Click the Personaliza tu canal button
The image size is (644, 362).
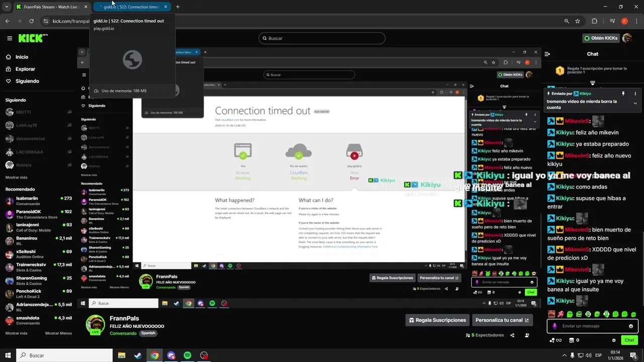(x=502, y=320)
